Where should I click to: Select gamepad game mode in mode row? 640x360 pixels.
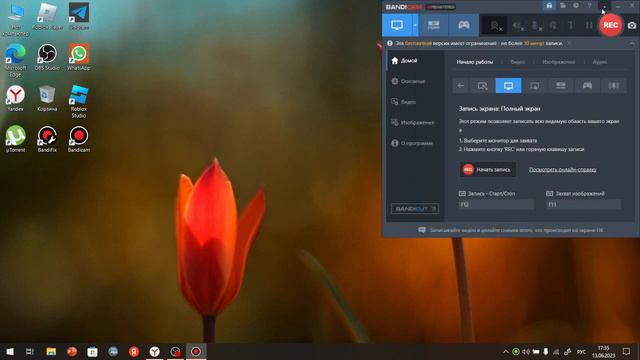pos(587,86)
